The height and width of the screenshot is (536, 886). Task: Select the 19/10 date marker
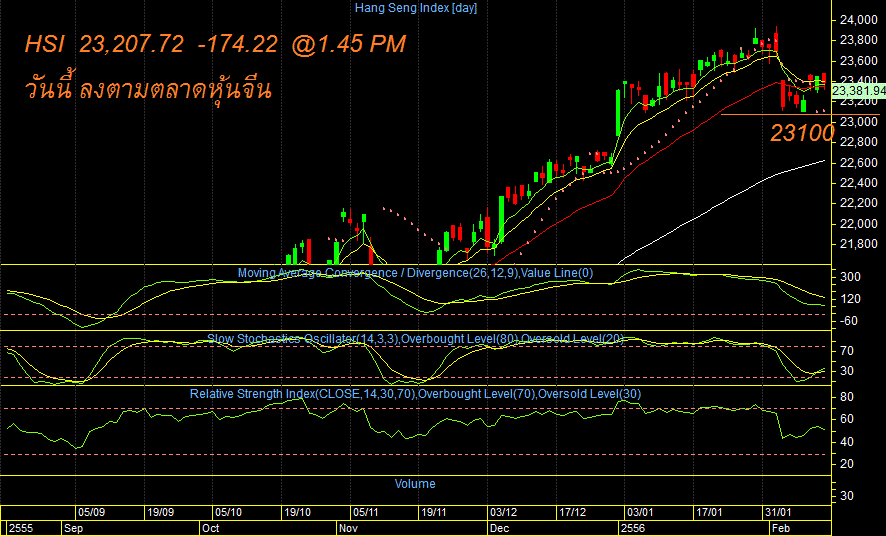point(298,513)
